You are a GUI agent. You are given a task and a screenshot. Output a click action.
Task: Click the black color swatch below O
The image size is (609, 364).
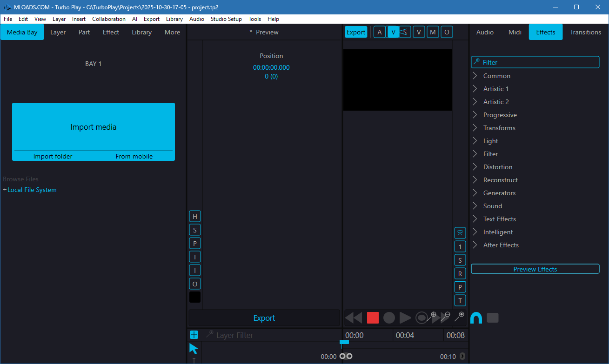click(x=194, y=297)
